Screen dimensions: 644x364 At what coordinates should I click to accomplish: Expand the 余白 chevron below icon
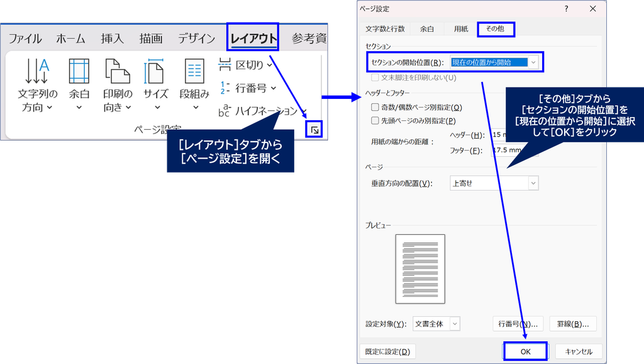click(x=79, y=107)
